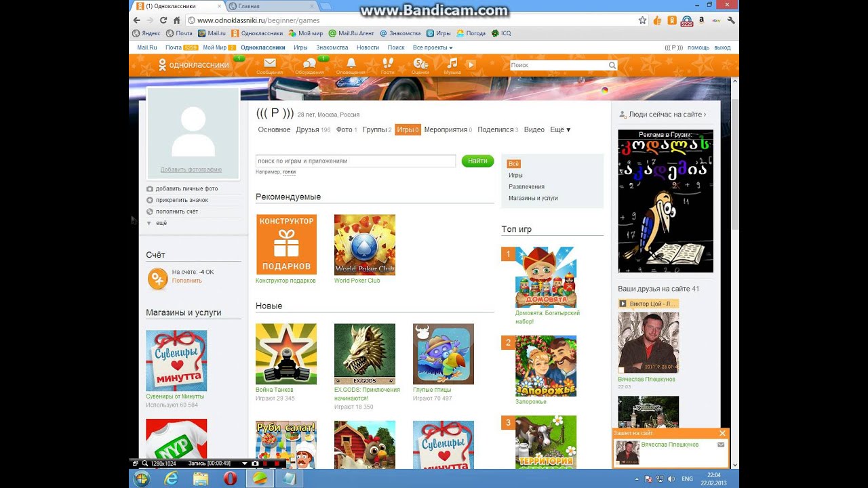Viewport: 868px width, 488px height.
Task: Open the Основное profile tab
Action: tap(274, 129)
